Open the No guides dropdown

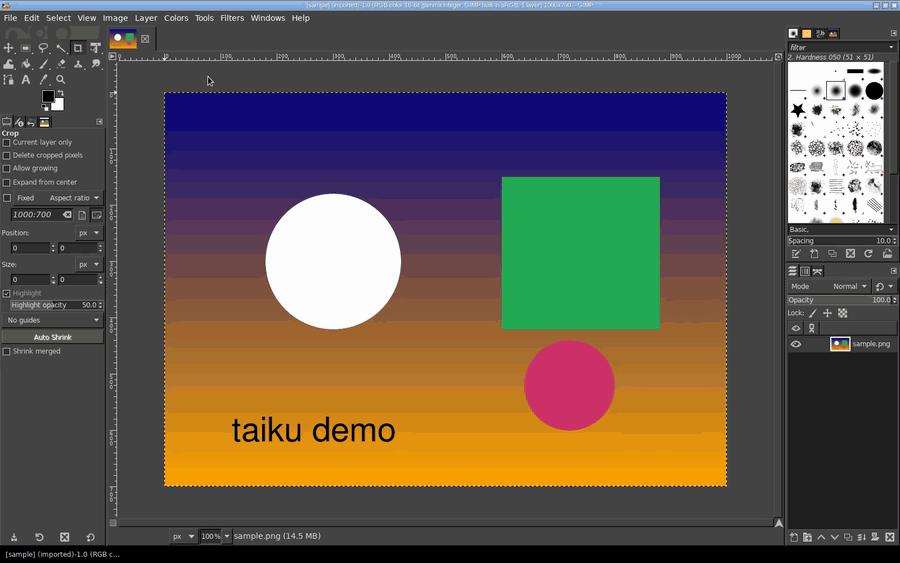pyautogui.click(x=52, y=320)
